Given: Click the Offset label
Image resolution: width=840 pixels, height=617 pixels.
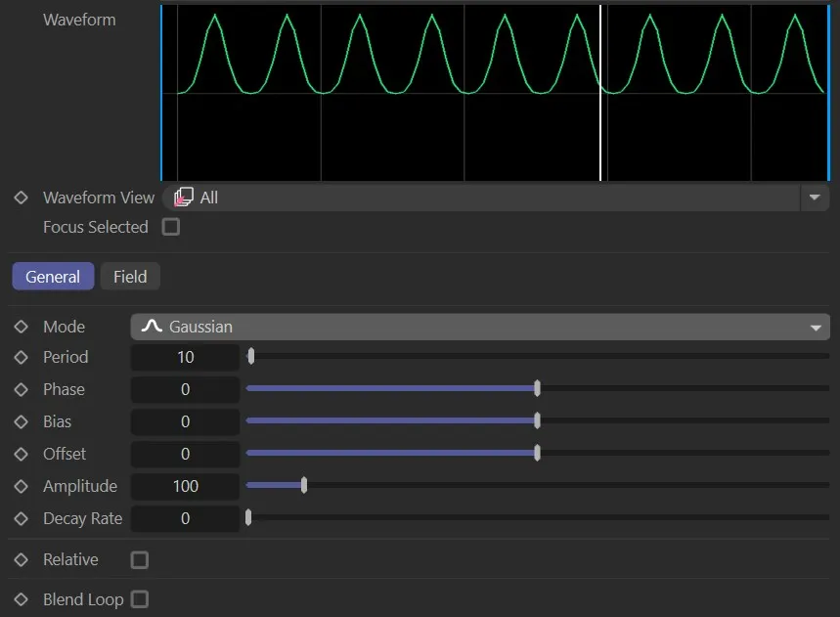Looking at the screenshot, I should [x=65, y=454].
